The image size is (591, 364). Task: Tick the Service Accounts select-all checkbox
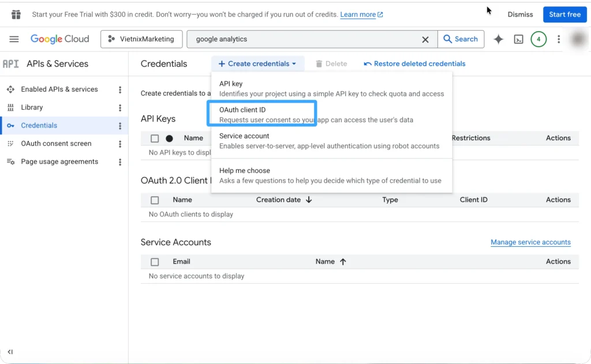click(155, 262)
